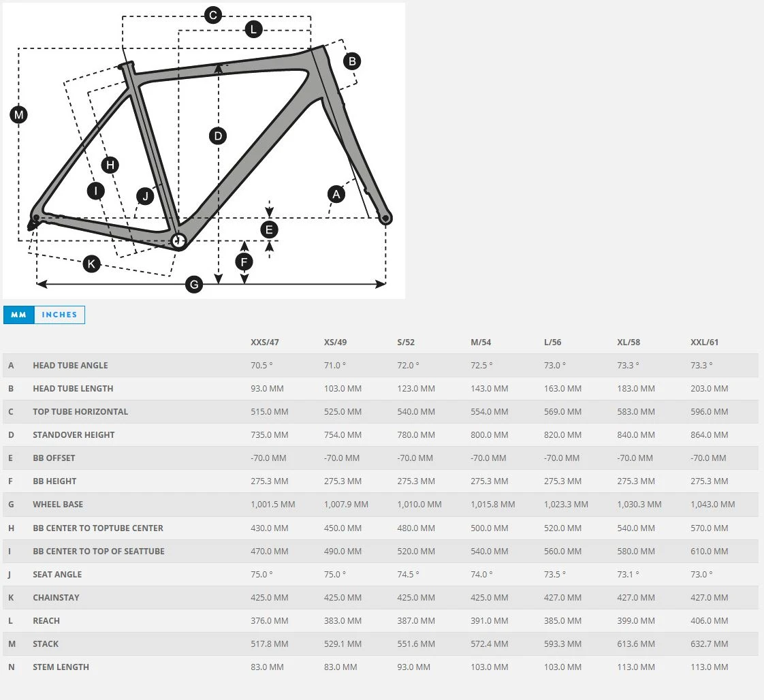Click the B marker on the diagram

351,61
